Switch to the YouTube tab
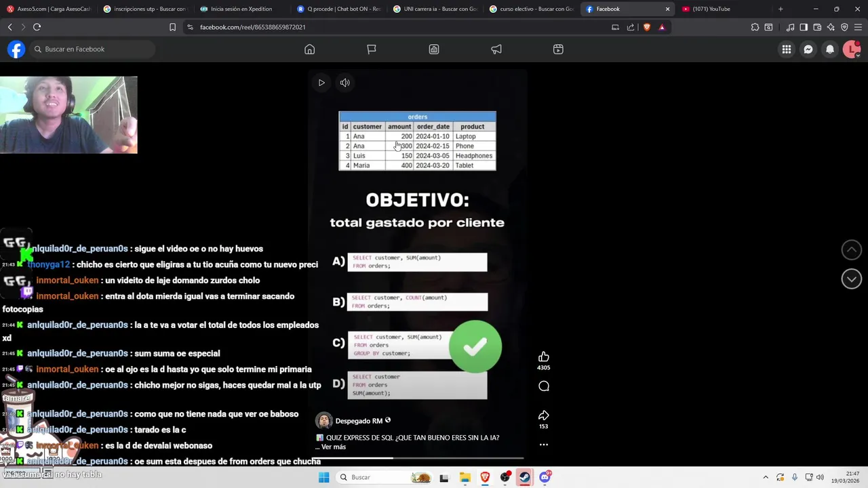This screenshot has width=868, height=488. pyautogui.click(x=724, y=9)
